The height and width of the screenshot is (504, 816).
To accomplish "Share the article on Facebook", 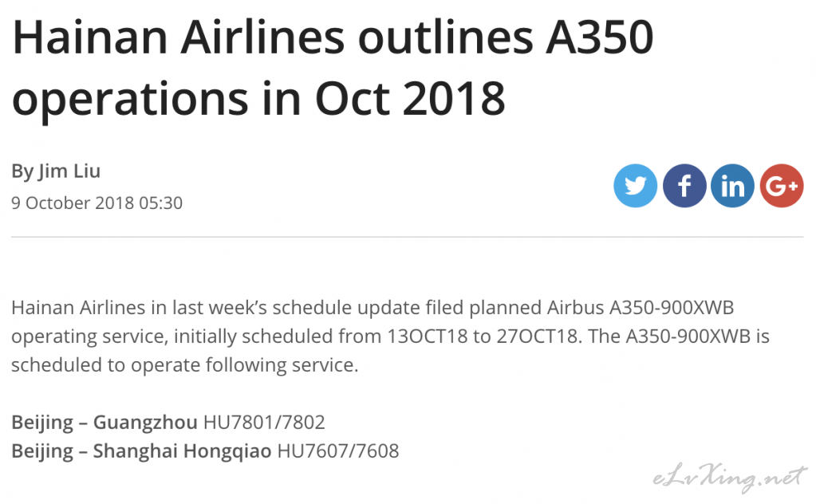I will pos(684,186).
